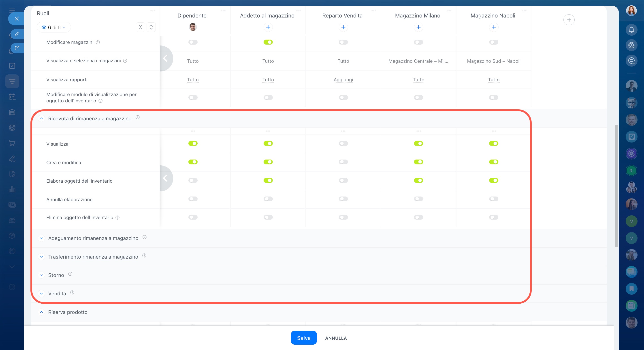The image size is (644, 350).
Task: Click plus to add a new role
Action: click(x=569, y=20)
